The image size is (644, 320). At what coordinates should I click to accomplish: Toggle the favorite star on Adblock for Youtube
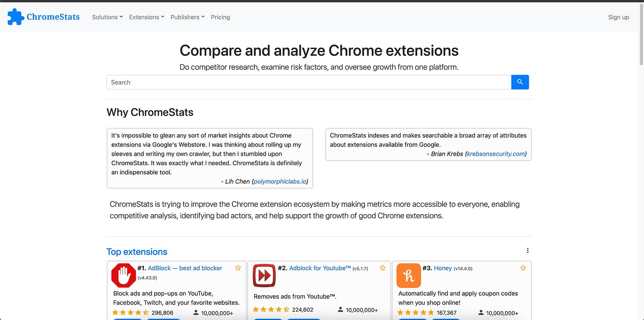[x=382, y=268]
